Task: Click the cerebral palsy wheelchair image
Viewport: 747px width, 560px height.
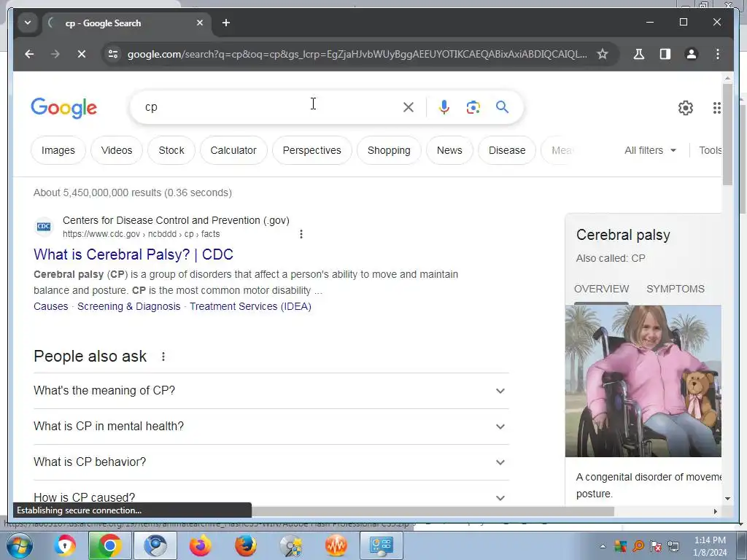Action: point(643,381)
